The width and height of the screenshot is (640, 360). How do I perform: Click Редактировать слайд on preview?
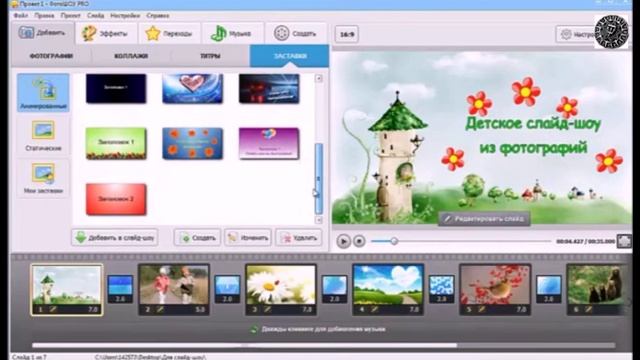(484, 219)
